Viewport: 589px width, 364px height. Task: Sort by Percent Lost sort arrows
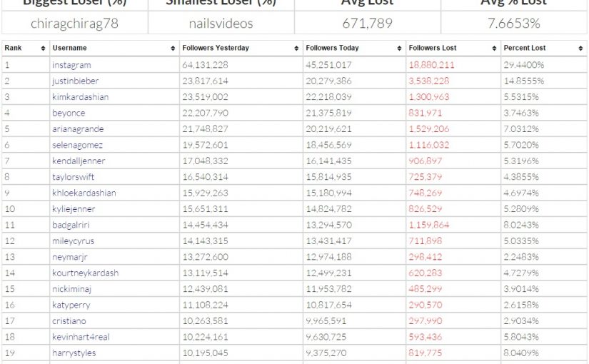click(580, 48)
